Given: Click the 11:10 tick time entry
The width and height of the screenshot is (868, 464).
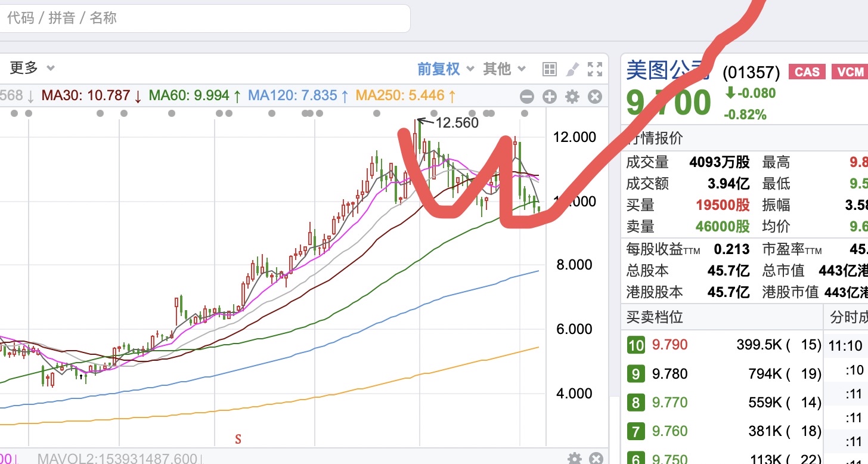Looking at the screenshot, I should click(x=845, y=345).
